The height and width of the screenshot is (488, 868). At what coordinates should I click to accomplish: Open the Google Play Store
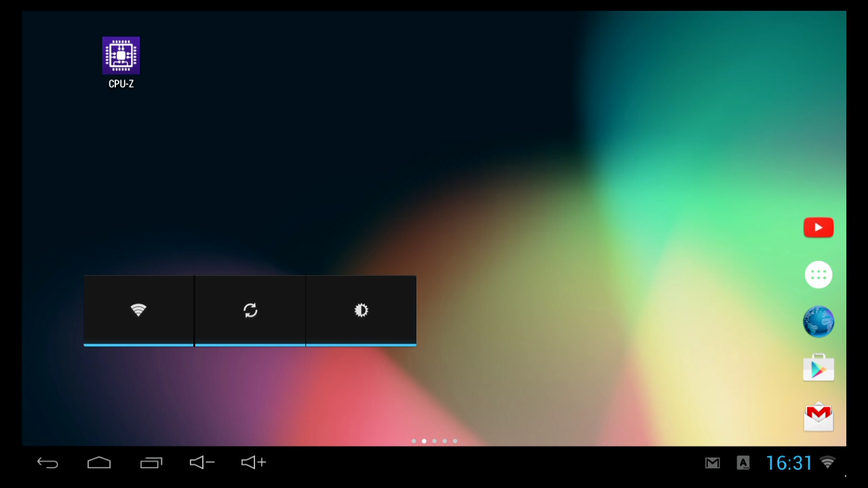click(818, 368)
